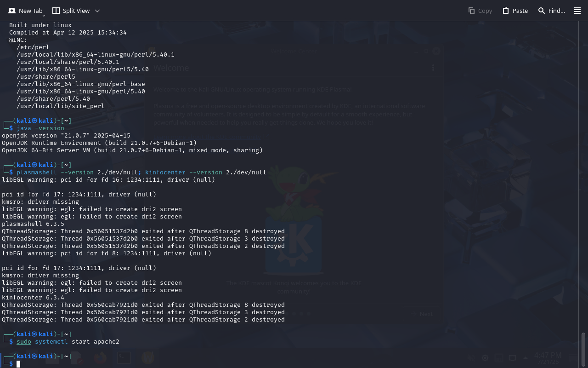Image resolution: width=588 pixels, height=368 pixels.
Task: Click the 'java -version' command text
Action: 40,128
